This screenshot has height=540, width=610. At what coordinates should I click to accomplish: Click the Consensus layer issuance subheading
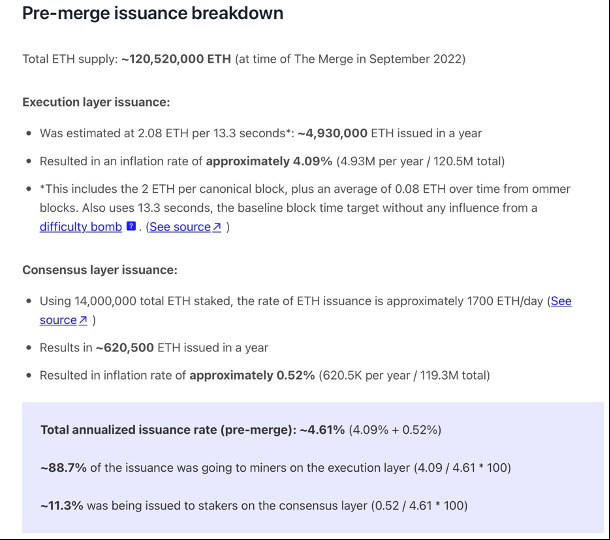coord(100,270)
